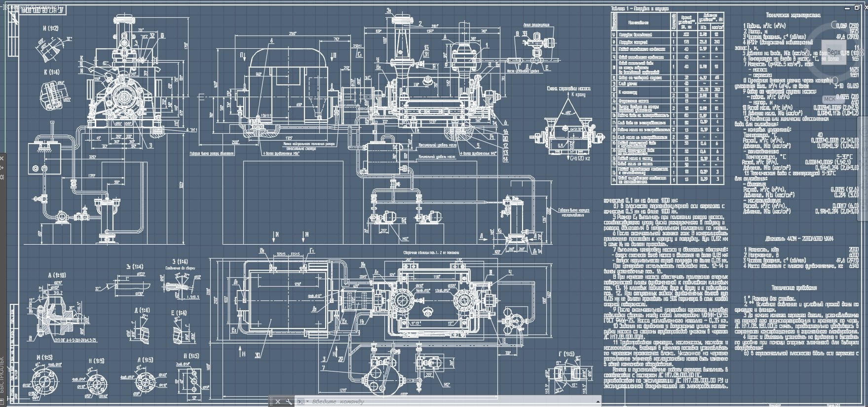Click the БЫСТРКАЛЬК palette title
Viewport: 868px width, 407px height.
[x=2, y=375]
